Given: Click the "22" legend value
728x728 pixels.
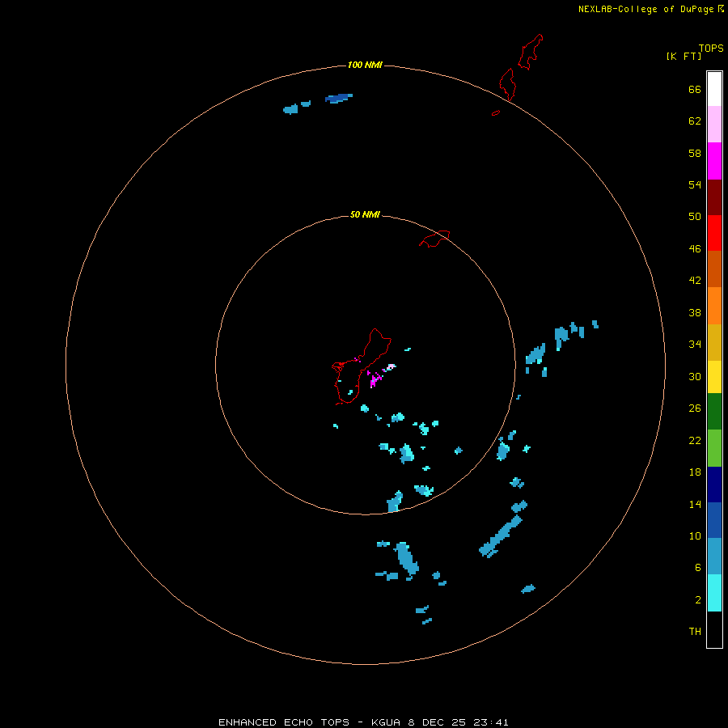Looking at the screenshot, I should pos(695,440).
